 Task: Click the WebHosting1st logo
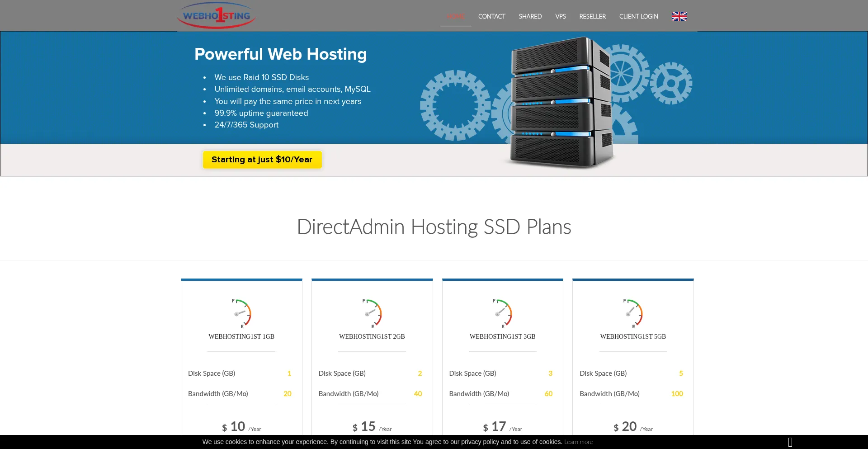pos(216,15)
